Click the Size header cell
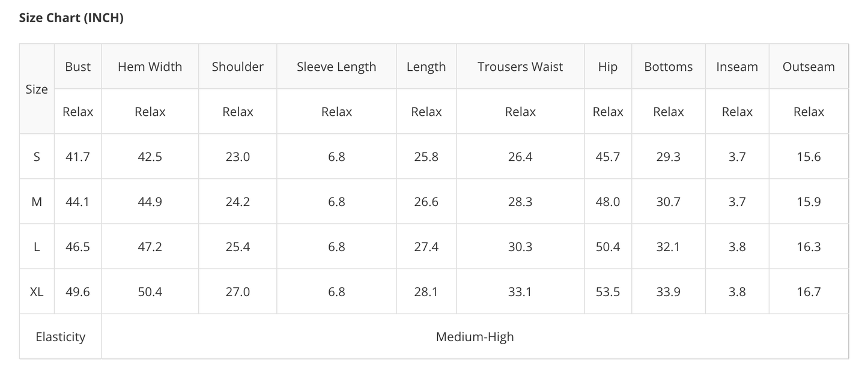 (37, 89)
